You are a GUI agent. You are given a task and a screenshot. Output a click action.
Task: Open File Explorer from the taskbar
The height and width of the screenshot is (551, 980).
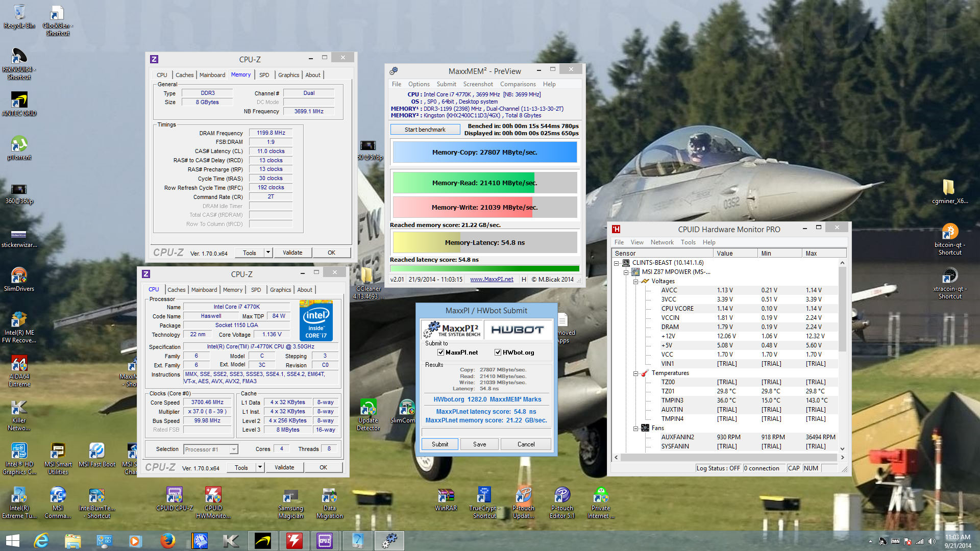[72, 541]
